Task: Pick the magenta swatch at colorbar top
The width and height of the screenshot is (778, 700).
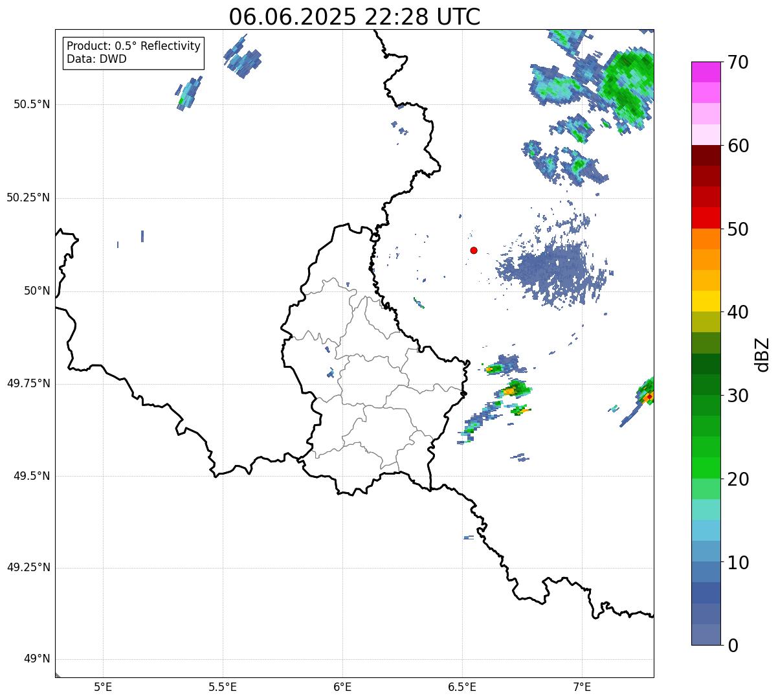Action: 706,72
